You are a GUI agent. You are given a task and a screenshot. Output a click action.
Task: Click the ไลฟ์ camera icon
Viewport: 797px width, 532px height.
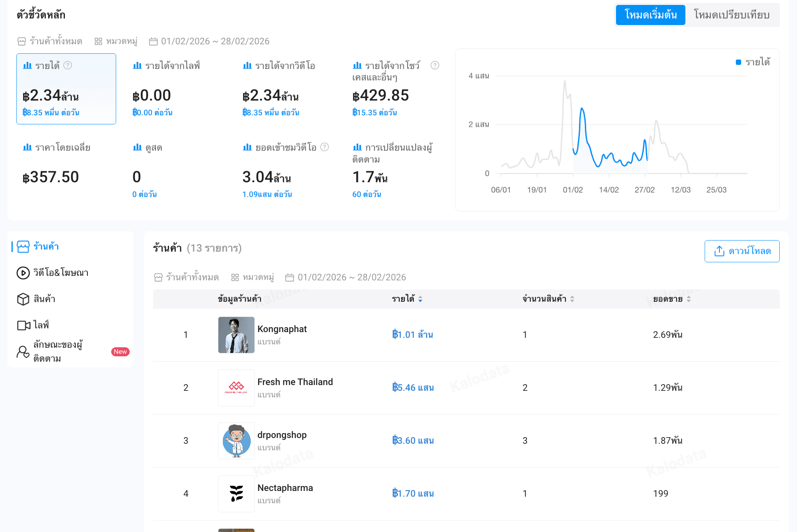click(x=24, y=326)
